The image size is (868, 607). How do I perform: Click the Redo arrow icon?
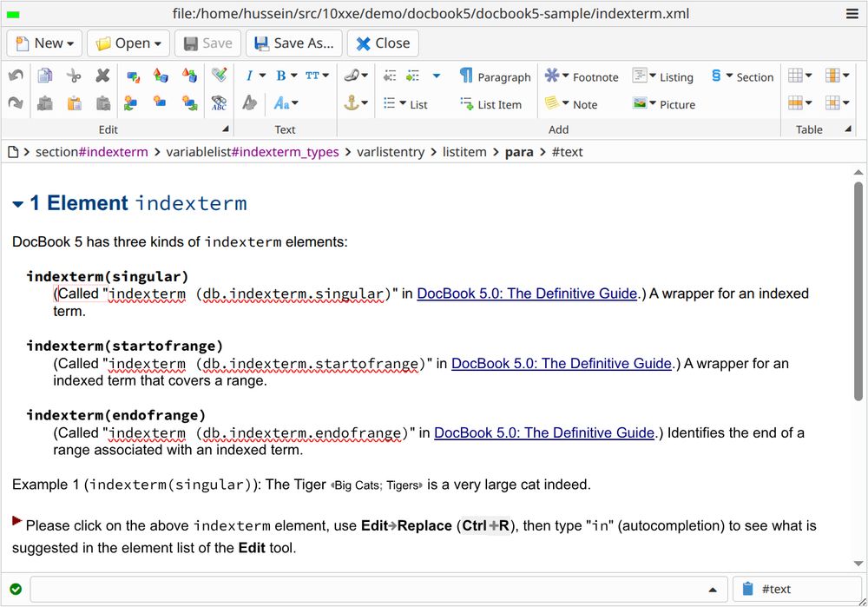point(16,103)
